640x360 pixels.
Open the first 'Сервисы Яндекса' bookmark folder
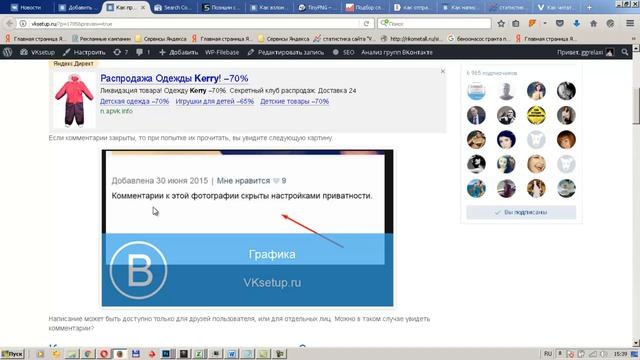pyautogui.click(x=161, y=39)
